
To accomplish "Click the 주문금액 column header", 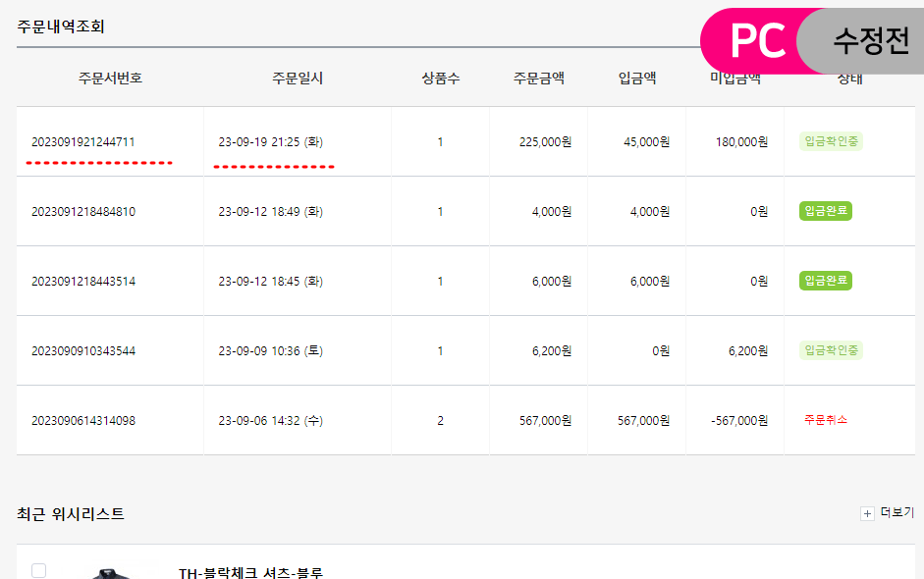I will coord(538,79).
